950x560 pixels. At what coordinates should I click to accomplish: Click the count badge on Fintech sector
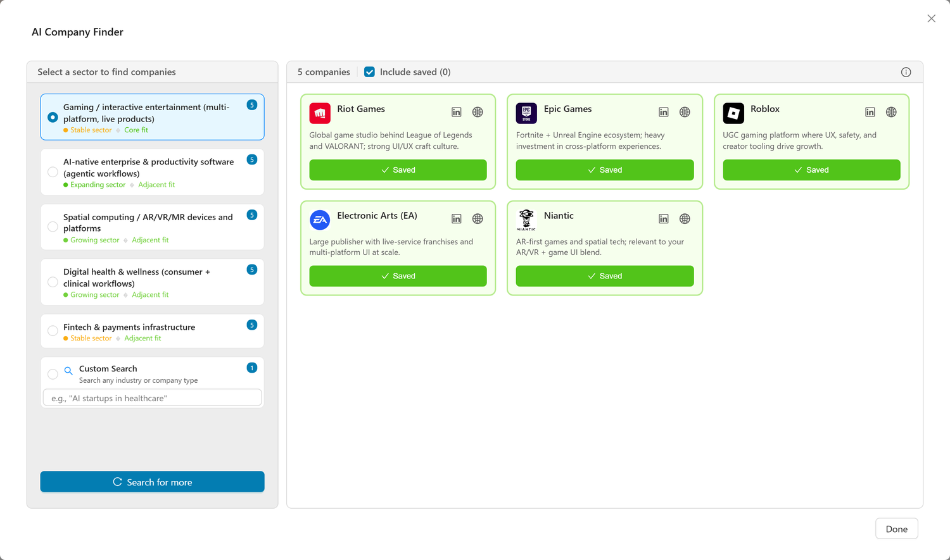tap(252, 325)
